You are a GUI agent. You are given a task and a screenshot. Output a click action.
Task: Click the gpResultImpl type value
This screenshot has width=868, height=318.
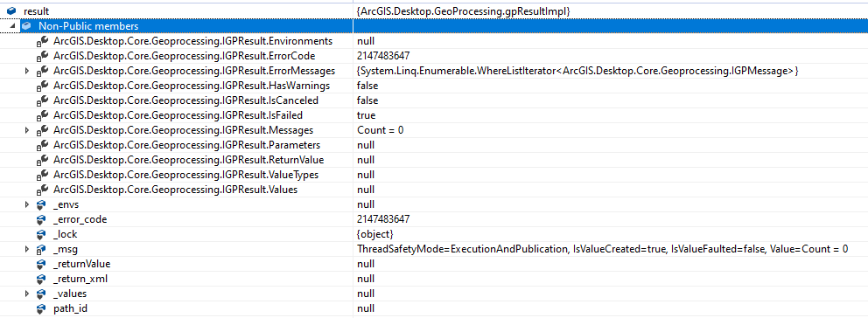(x=464, y=11)
